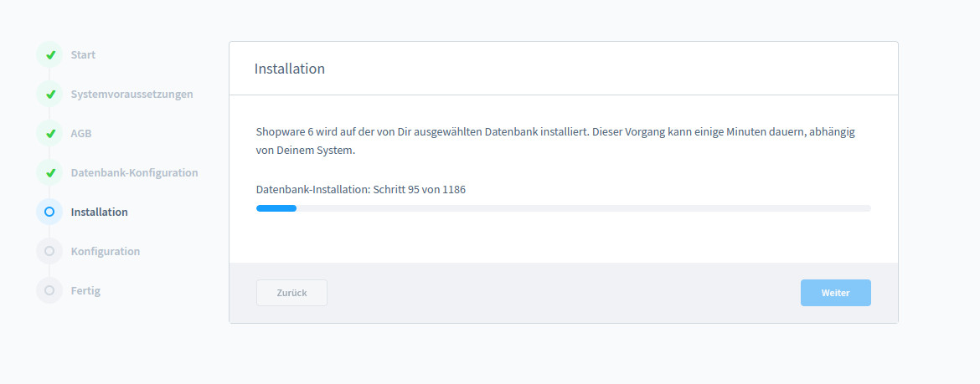The width and height of the screenshot is (980, 384).
Task: Select the AGB step label
Action: coord(81,134)
